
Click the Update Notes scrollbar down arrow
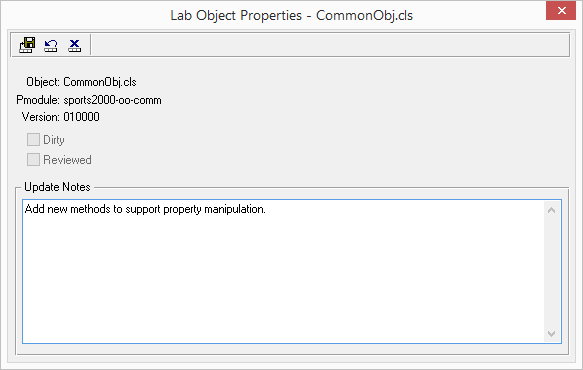(551, 334)
